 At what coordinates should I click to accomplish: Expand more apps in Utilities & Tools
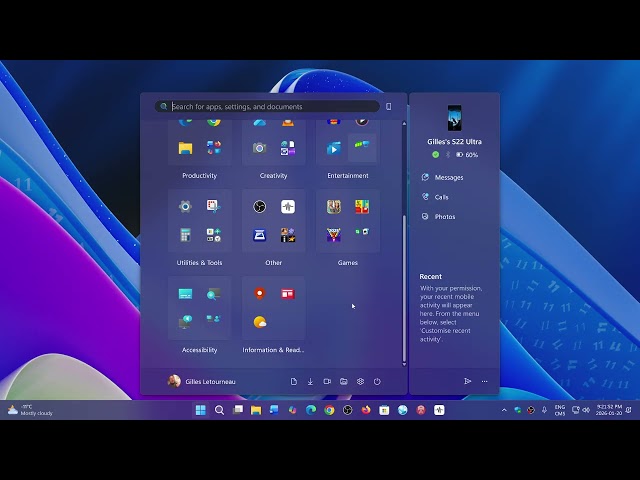point(213,235)
